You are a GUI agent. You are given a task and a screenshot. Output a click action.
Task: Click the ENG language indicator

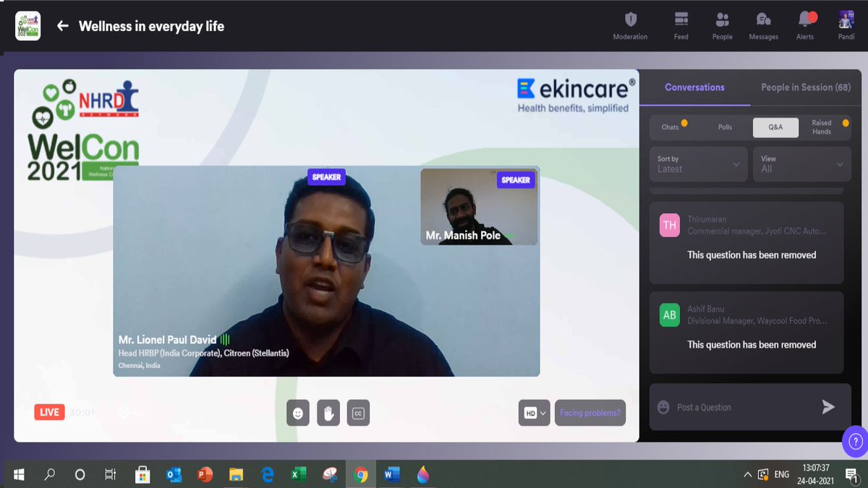click(782, 474)
